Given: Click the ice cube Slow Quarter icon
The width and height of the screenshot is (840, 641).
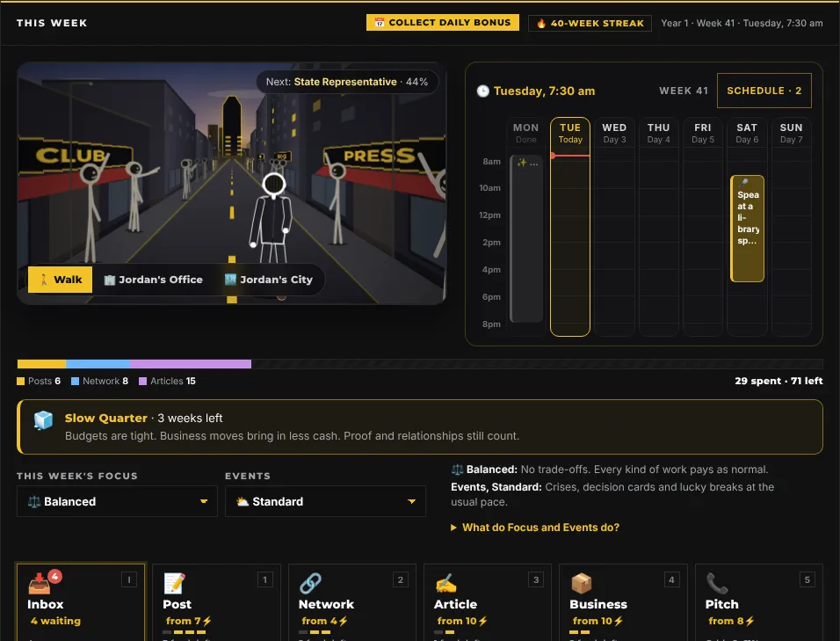Looking at the screenshot, I should point(43,419).
